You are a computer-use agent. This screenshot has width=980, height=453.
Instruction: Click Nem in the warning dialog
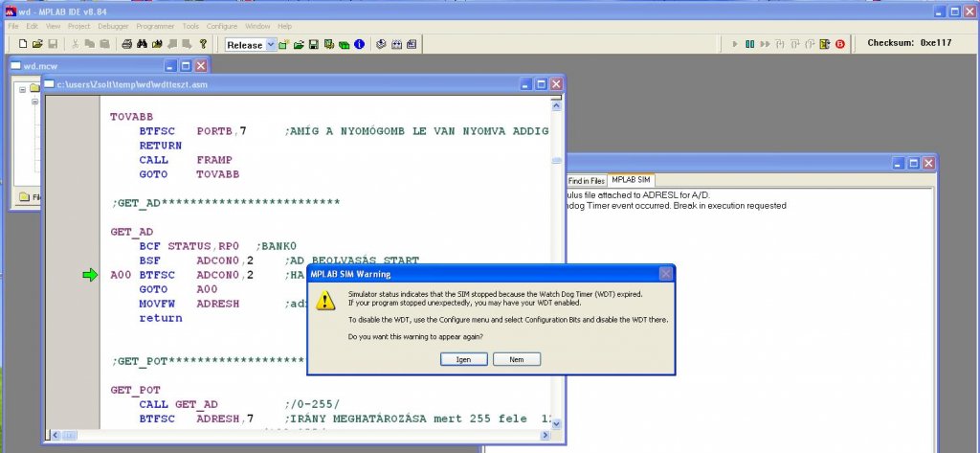516,359
